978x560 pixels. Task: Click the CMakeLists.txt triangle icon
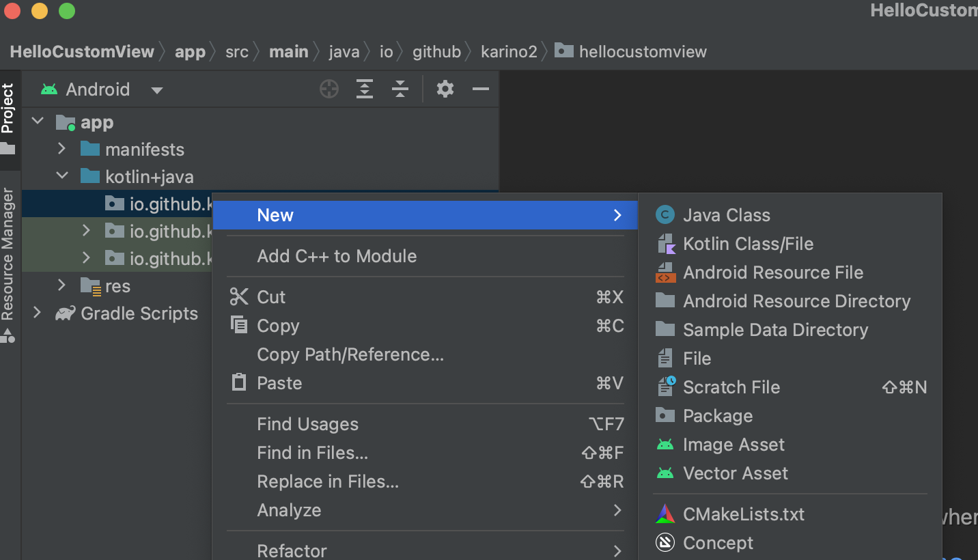665,514
